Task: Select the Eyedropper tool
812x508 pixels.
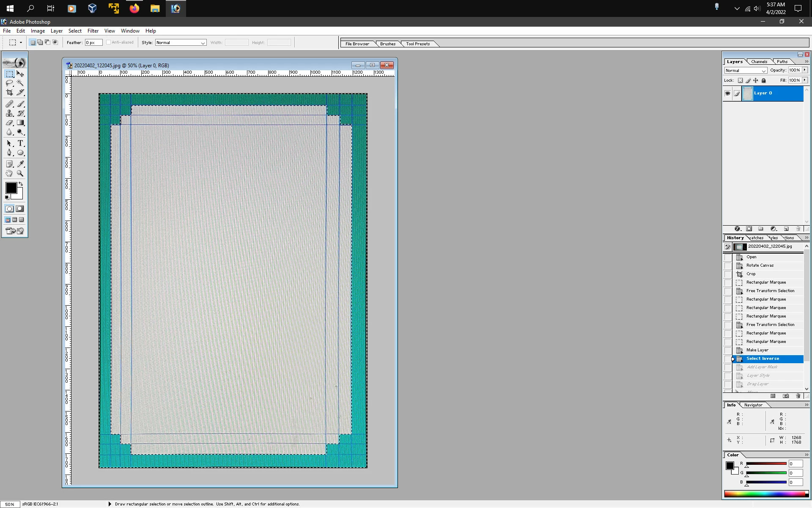Action: [x=20, y=164]
